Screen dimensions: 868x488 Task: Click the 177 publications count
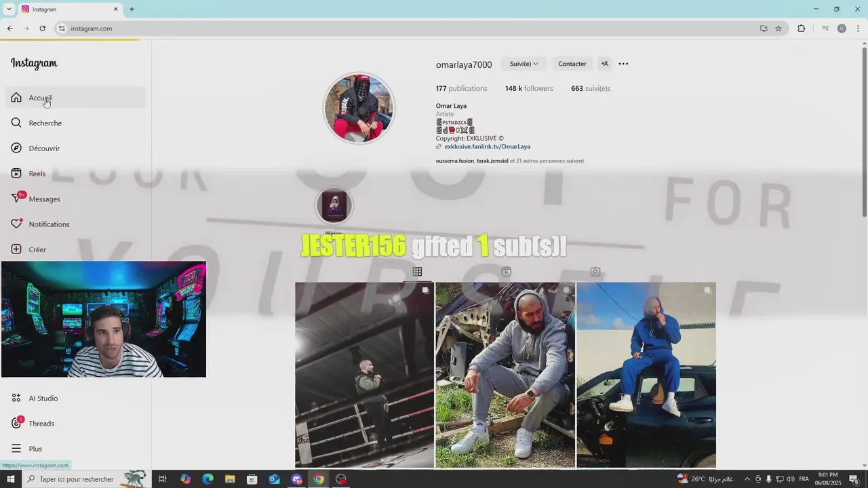(461, 88)
